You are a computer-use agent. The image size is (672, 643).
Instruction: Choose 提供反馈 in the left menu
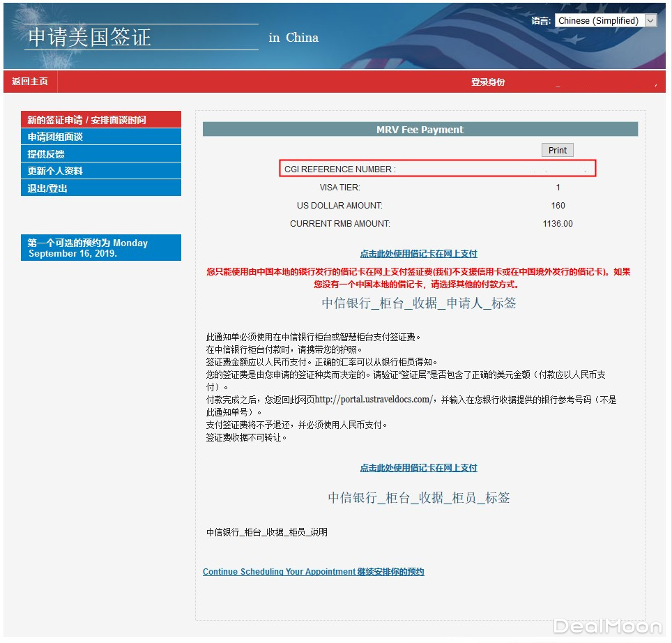tap(100, 154)
